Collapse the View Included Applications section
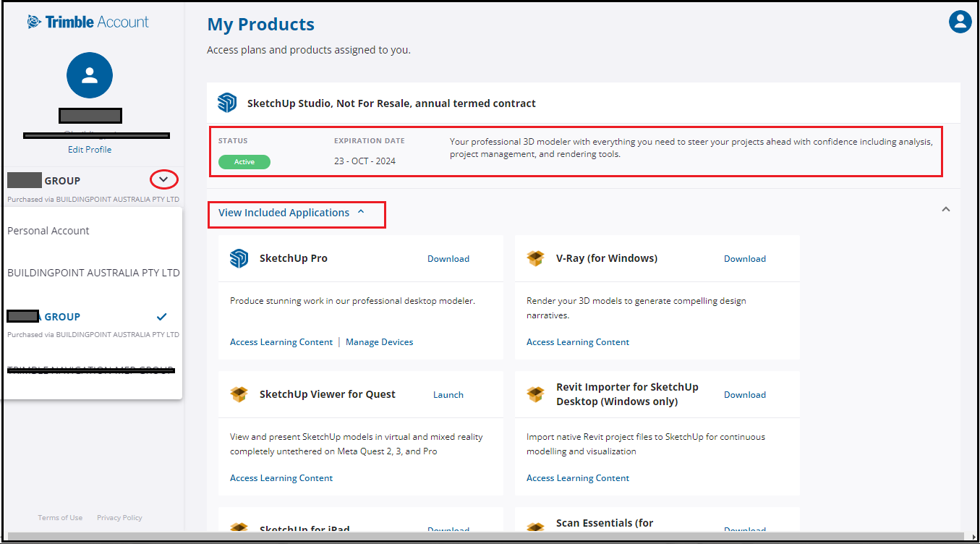980x544 pixels. coord(291,213)
